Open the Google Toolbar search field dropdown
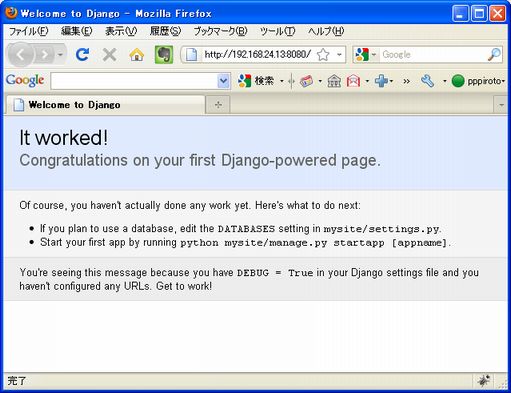This screenshot has height=393, width=511. (223, 81)
